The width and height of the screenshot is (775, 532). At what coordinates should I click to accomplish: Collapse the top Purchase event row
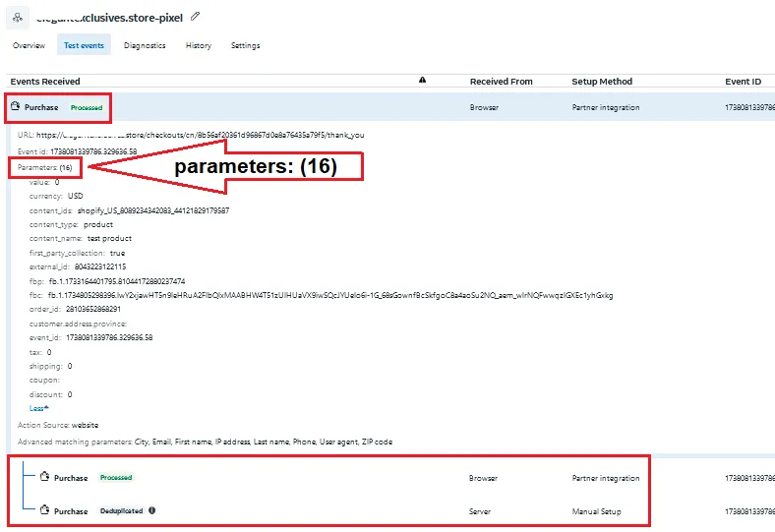click(389, 107)
